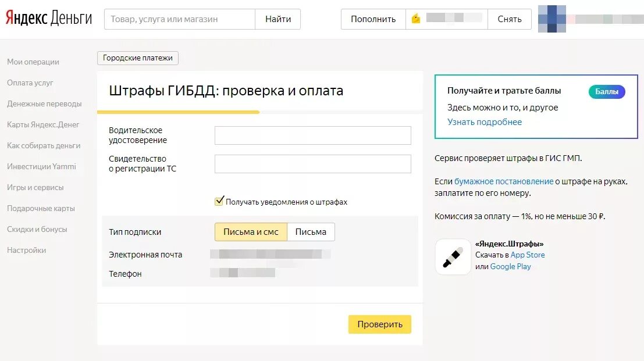
Task: Open Инвестиции Yammi section
Action: click(41, 167)
